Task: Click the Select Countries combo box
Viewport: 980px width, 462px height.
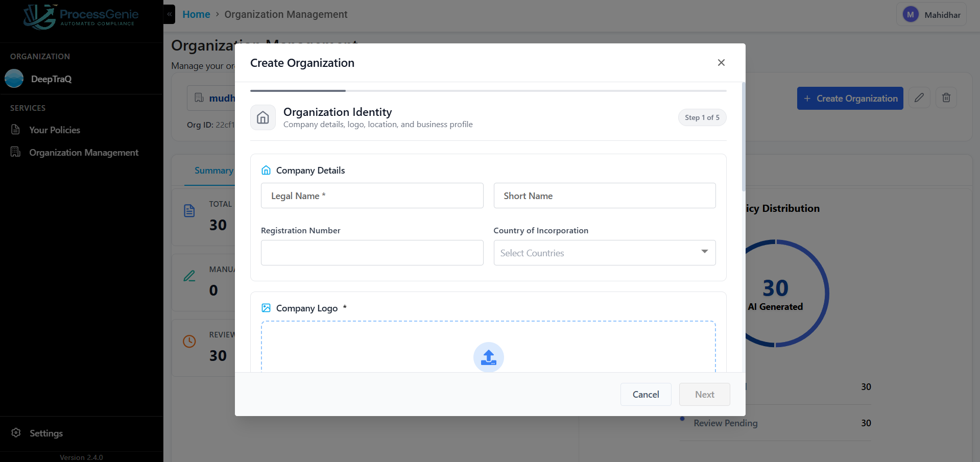Action: [605, 253]
